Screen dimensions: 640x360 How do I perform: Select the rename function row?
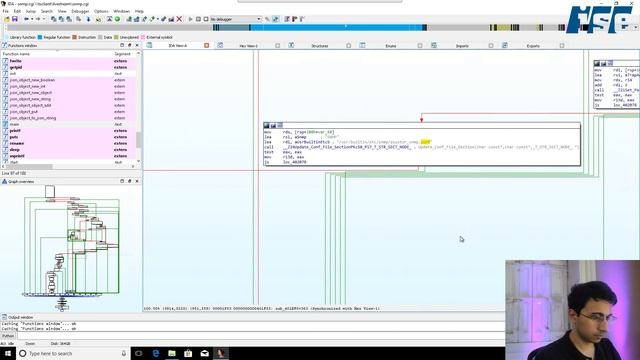[68, 143]
